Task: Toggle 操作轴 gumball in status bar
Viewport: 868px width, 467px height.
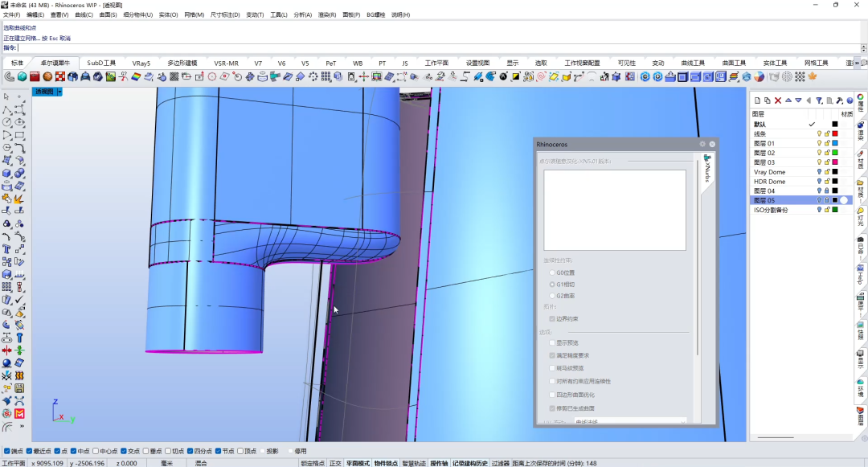Action: click(439, 463)
